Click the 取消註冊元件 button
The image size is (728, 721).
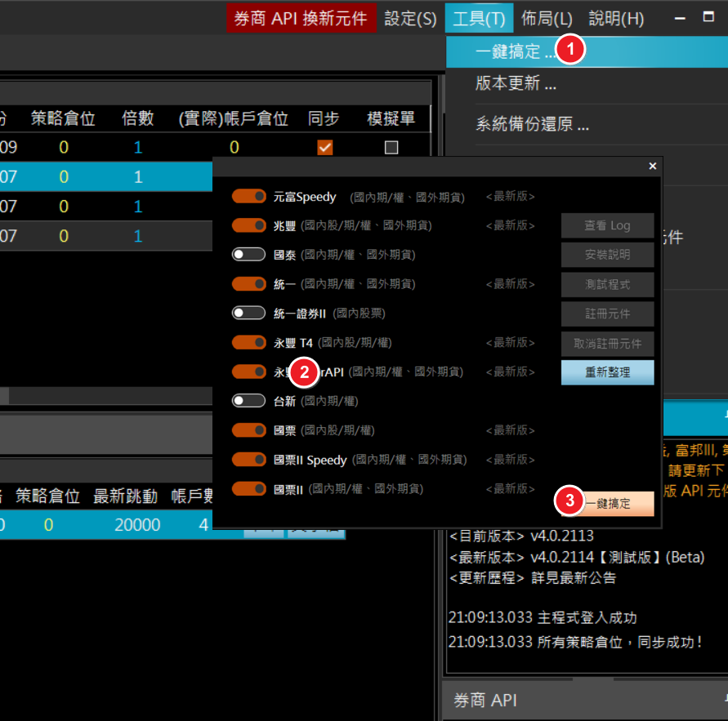click(x=607, y=344)
